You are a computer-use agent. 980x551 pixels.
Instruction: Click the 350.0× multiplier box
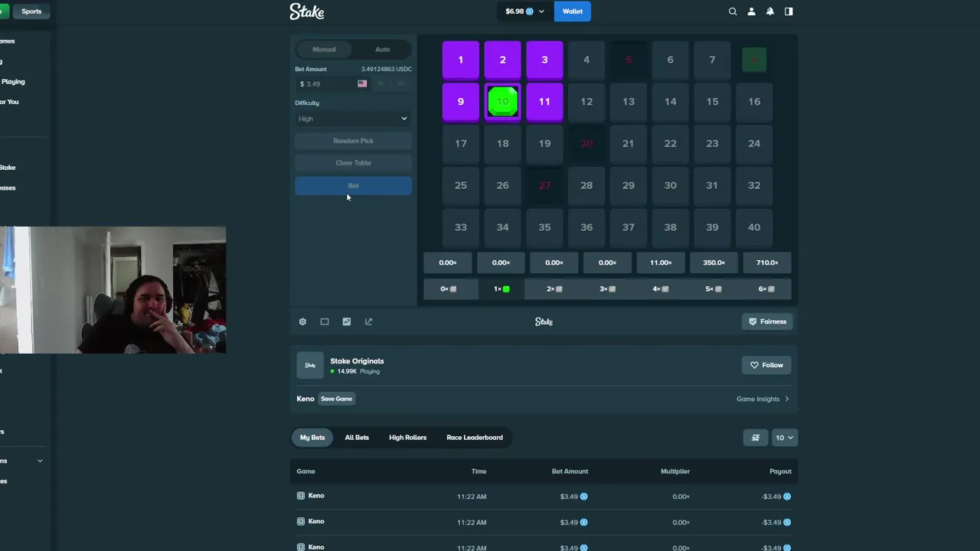714,263
